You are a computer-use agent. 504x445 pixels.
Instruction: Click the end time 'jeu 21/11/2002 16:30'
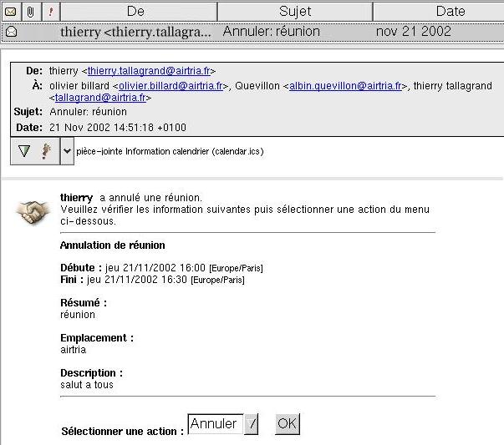pos(137,280)
